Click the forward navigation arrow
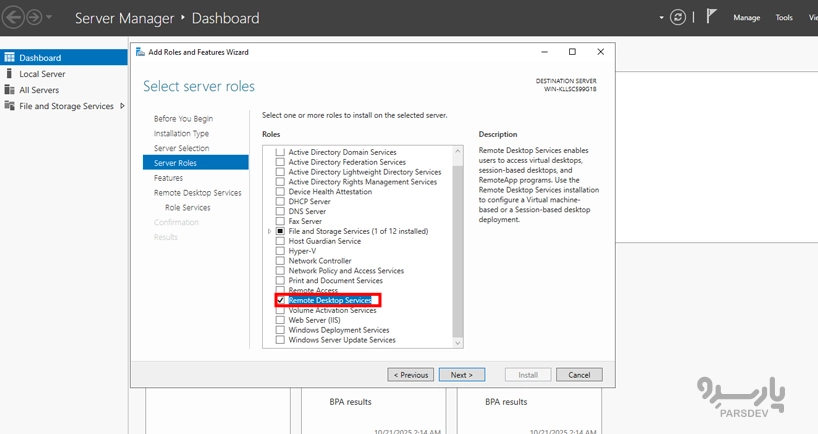The height and width of the screenshot is (434, 818). click(x=34, y=18)
